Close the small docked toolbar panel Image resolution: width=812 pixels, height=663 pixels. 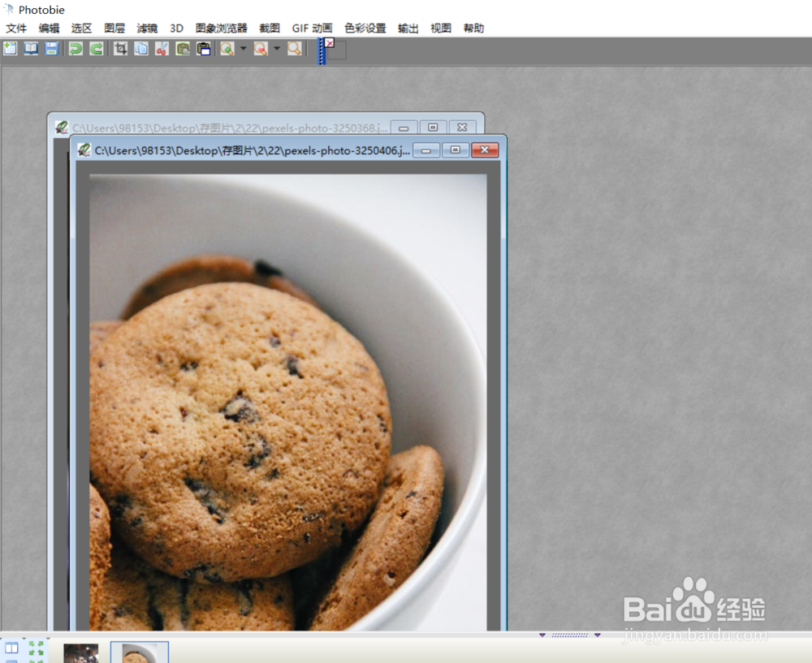[330, 43]
